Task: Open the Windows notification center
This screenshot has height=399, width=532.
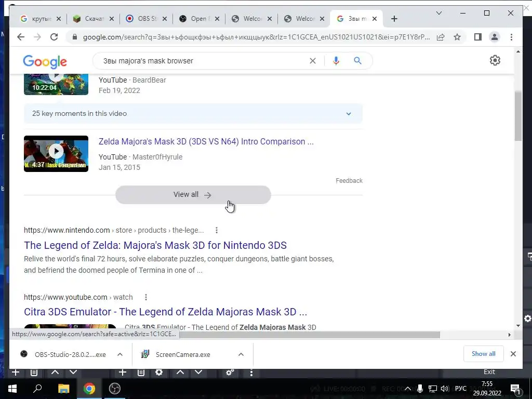Action: [x=515, y=389]
